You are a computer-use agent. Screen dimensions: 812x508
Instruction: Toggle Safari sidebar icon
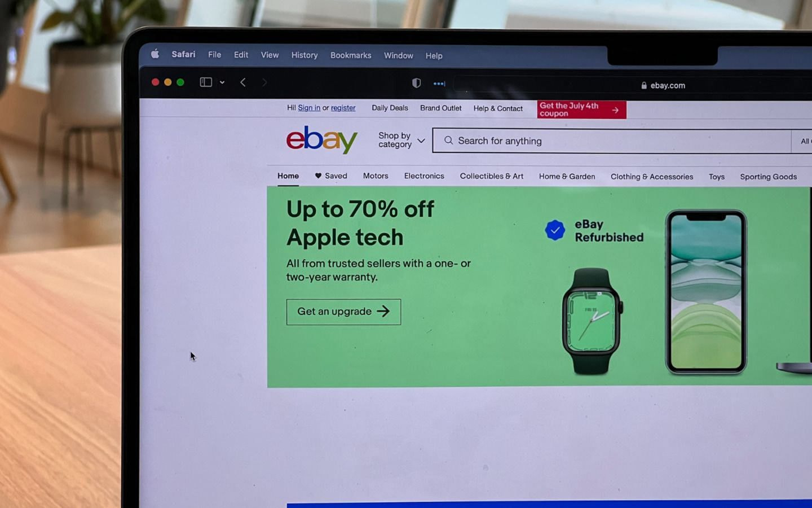pyautogui.click(x=206, y=82)
